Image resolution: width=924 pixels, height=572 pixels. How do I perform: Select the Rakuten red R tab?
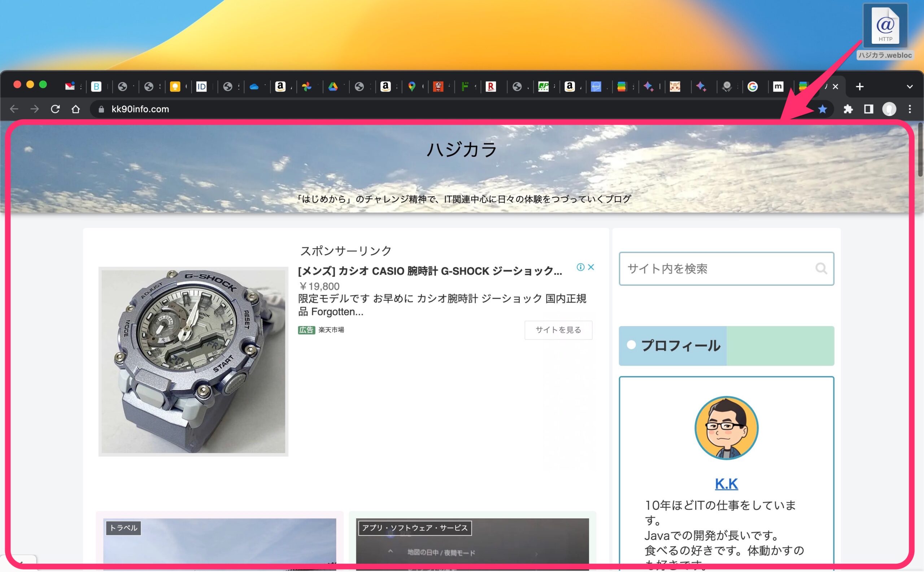(x=491, y=87)
